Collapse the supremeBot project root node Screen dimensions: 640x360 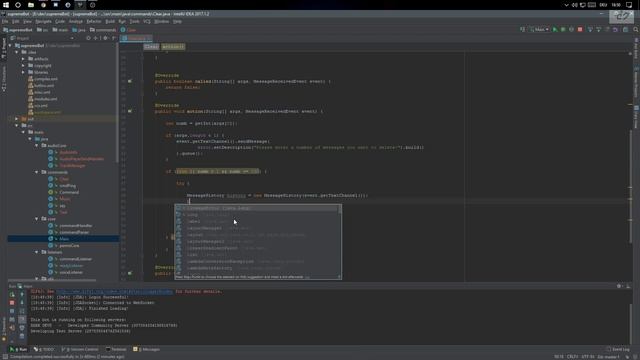point(11,46)
